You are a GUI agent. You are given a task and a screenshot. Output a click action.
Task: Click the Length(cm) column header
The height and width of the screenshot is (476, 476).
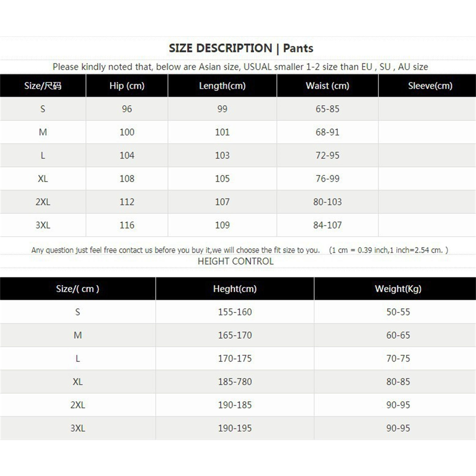coord(222,86)
